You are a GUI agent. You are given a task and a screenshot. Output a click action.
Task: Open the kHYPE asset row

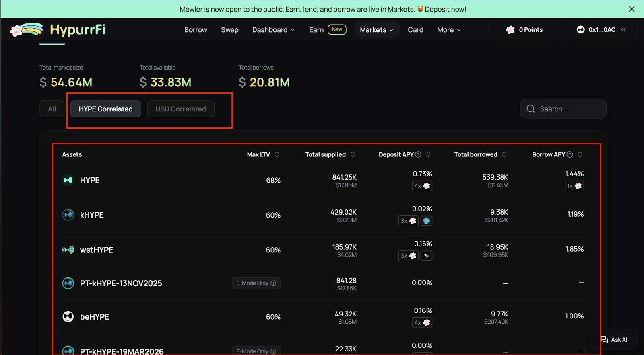click(323, 215)
